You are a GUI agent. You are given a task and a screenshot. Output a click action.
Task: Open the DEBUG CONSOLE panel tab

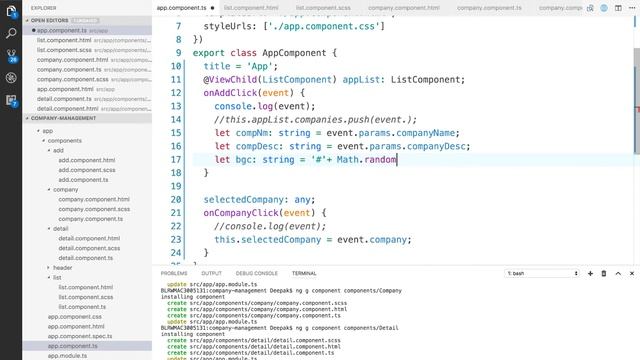pos(256,273)
